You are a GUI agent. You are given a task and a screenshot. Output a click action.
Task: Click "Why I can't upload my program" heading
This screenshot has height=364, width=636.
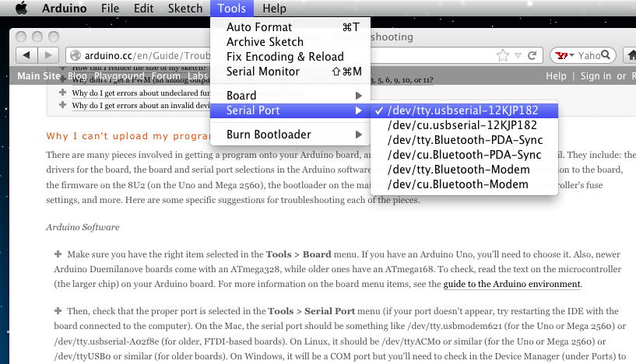pyautogui.click(x=128, y=136)
